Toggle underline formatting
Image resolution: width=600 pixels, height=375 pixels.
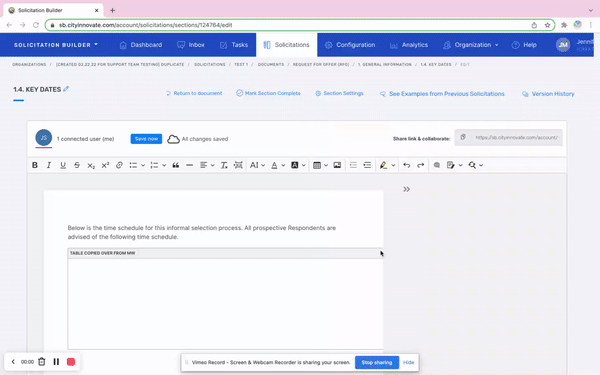[63, 165]
